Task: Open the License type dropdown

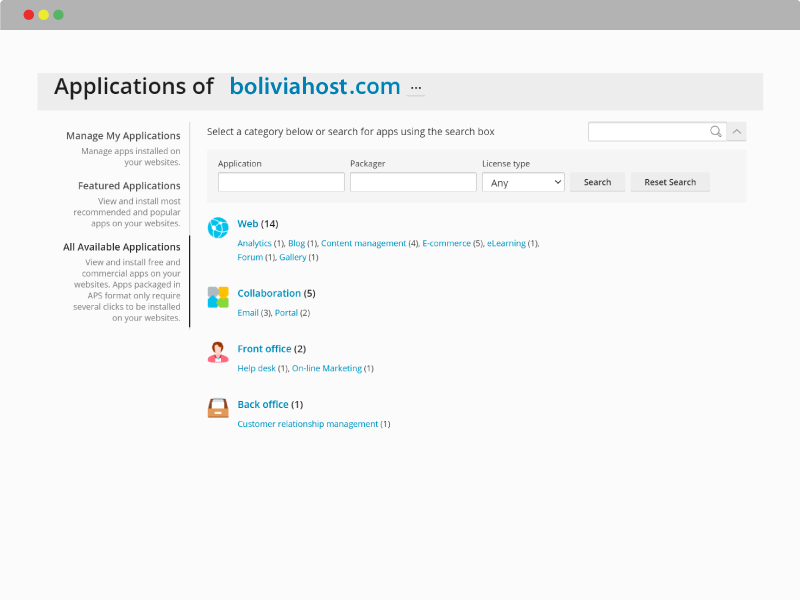Action: (523, 182)
